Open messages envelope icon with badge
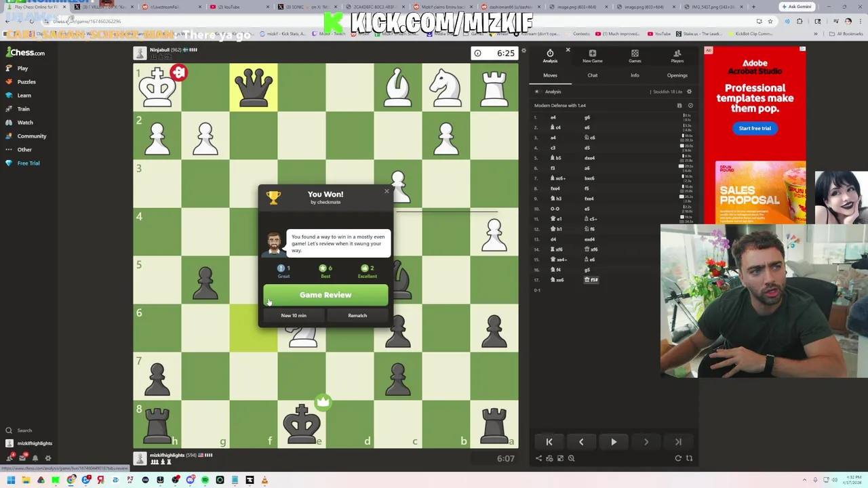The height and width of the screenshot is (488, 868). (22, 458)
